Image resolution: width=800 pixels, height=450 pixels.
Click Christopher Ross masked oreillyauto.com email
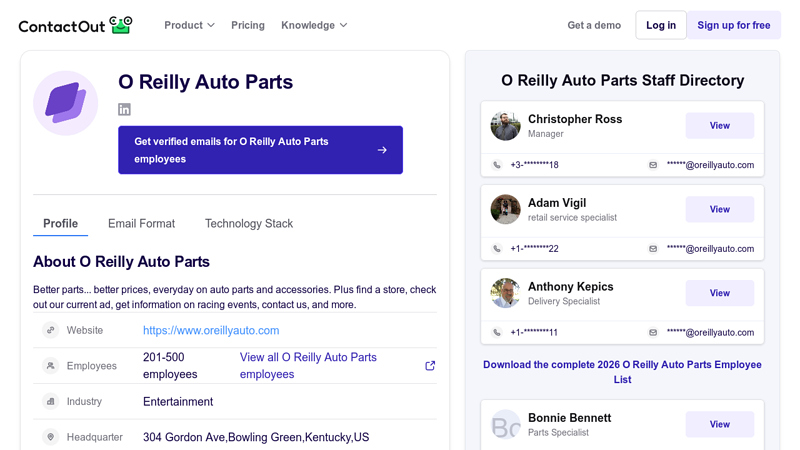point(710,165)
